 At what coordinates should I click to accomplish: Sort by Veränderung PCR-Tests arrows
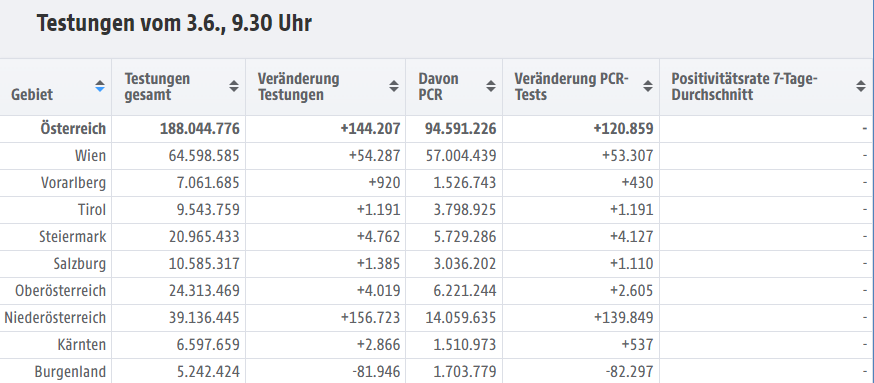648,86
